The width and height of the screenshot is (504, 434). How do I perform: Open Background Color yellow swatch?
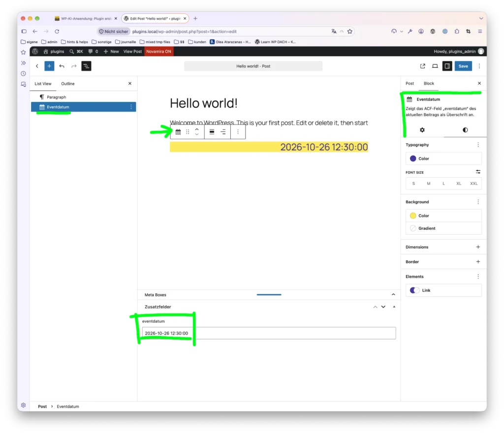[443, 216]
